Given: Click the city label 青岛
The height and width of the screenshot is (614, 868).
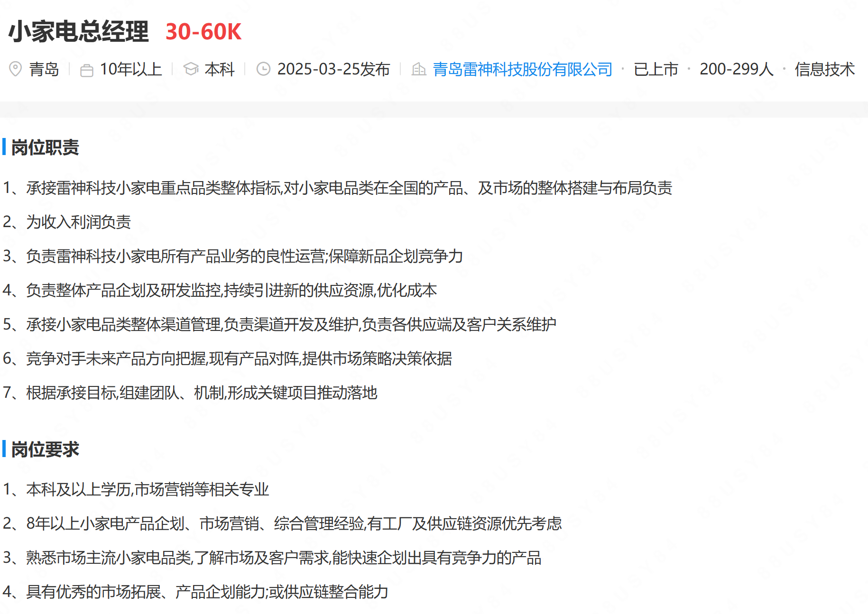Looking at the screenshot, I should (44, 69).
